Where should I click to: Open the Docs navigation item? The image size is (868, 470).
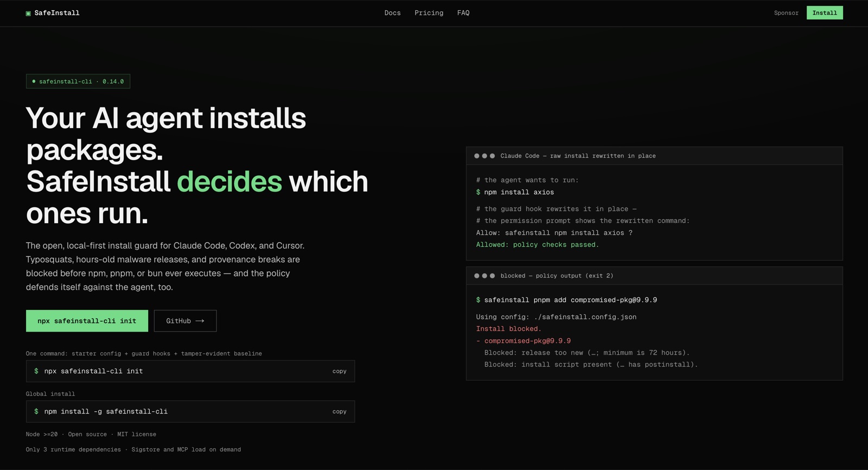392,13
